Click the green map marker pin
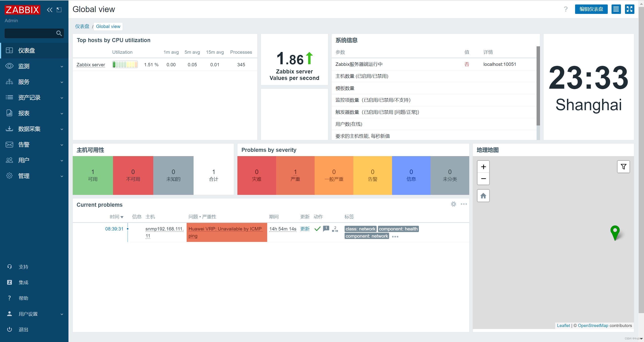 point(615,233)
